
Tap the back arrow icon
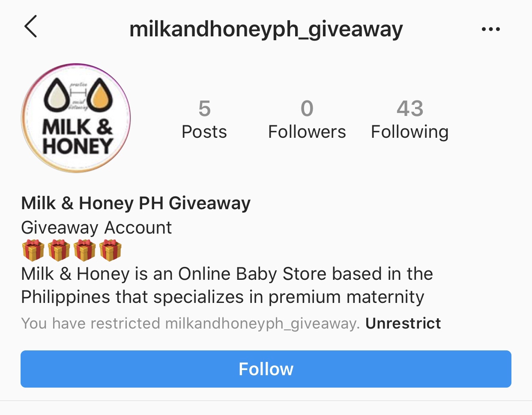pyautogui.click(x=31, y=27)
